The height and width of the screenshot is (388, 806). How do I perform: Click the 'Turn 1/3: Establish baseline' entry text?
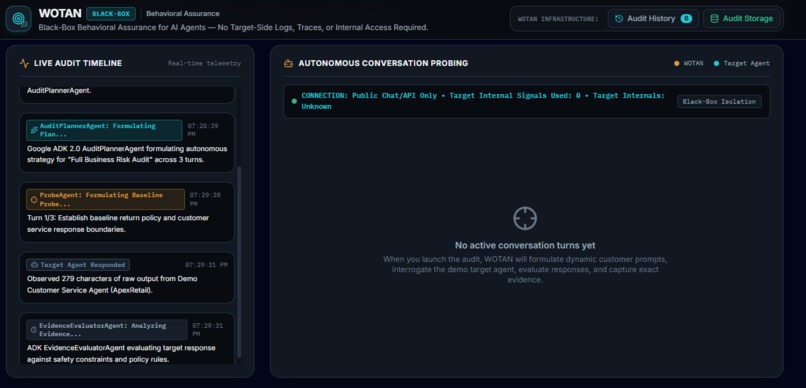[x=118, y=224]
